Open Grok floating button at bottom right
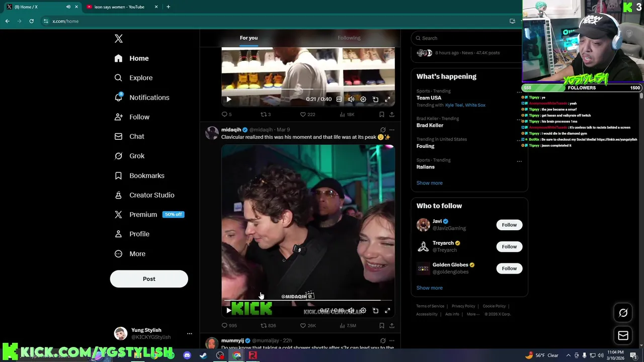The image size is (644, 362). click(x=623, y=313)
